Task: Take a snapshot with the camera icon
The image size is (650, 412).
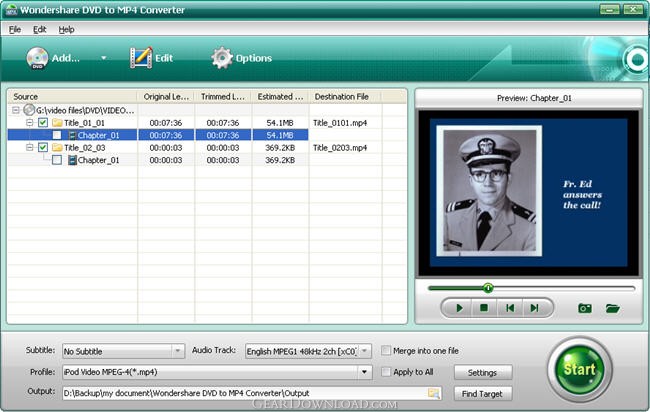Action: click(x=585, y=308)
